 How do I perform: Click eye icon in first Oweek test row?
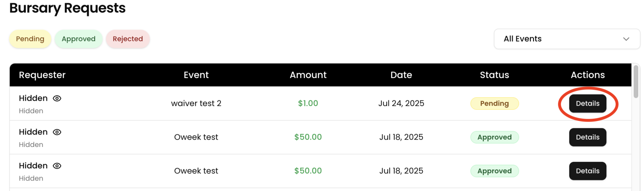[x=57, y=132]
